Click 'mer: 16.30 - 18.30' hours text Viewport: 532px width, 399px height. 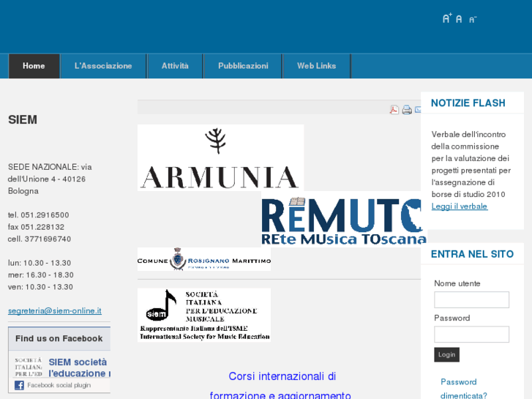(41, 275)
